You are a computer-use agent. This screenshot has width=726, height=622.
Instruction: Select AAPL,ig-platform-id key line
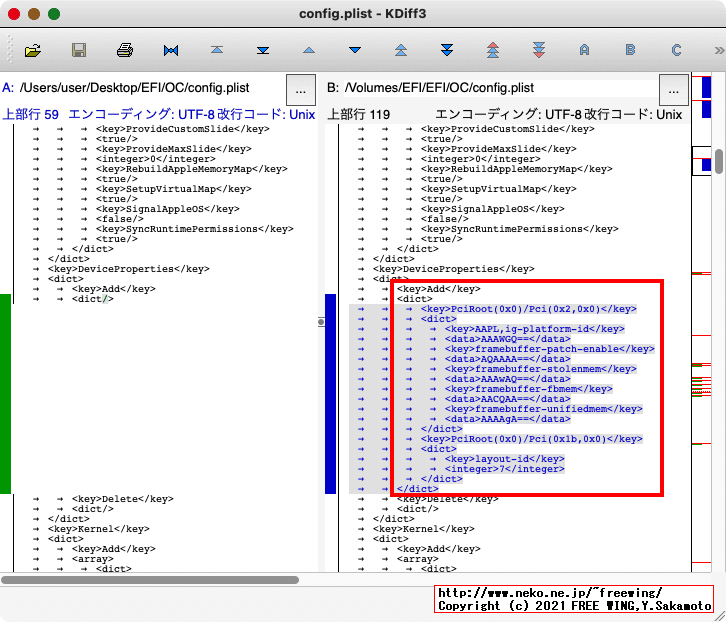[534, 329]
